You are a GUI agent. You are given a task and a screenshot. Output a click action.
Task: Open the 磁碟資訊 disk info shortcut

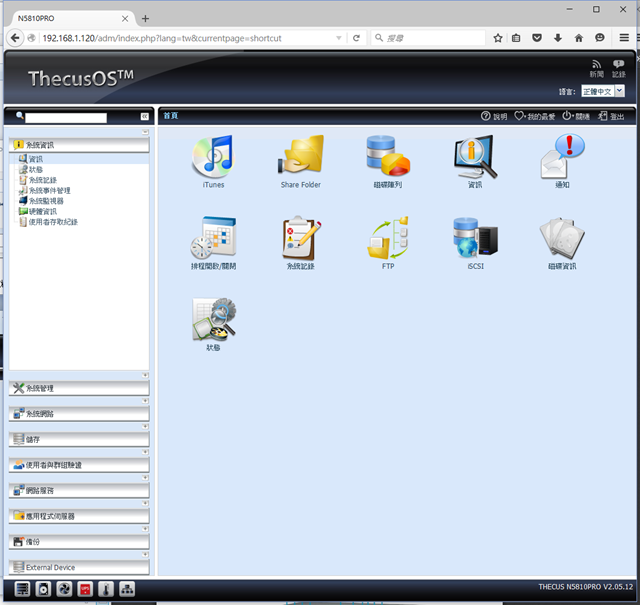coord(562,238)
